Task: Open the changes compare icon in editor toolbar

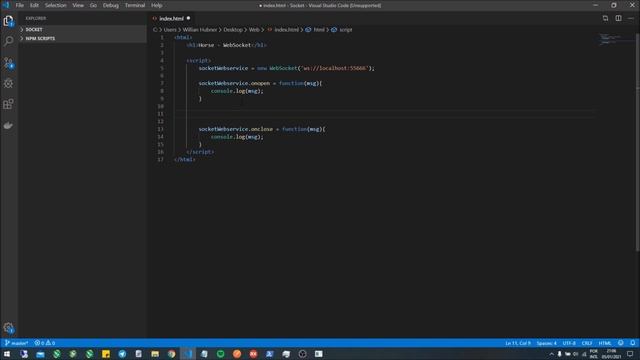Action: [x=605, y=18]
